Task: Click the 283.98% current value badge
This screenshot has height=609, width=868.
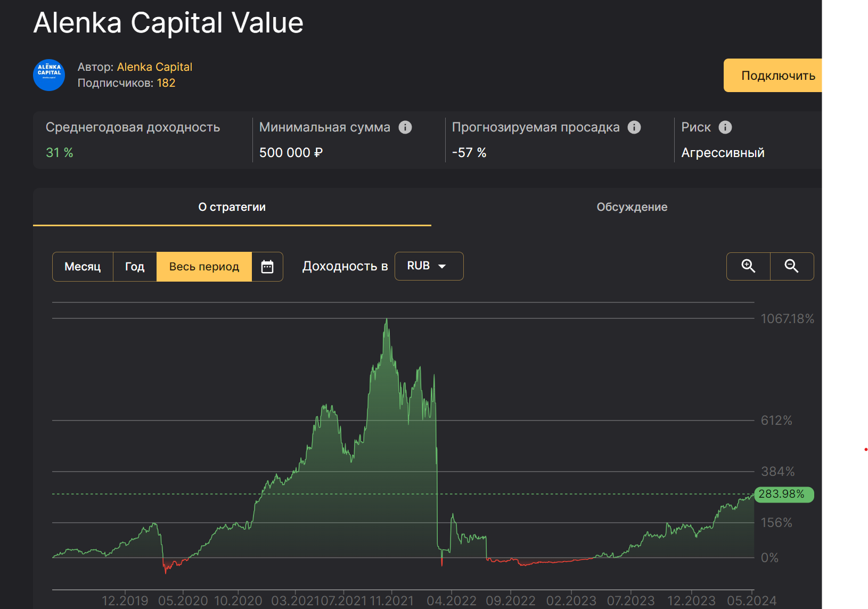Action: (x=784, y=495)
